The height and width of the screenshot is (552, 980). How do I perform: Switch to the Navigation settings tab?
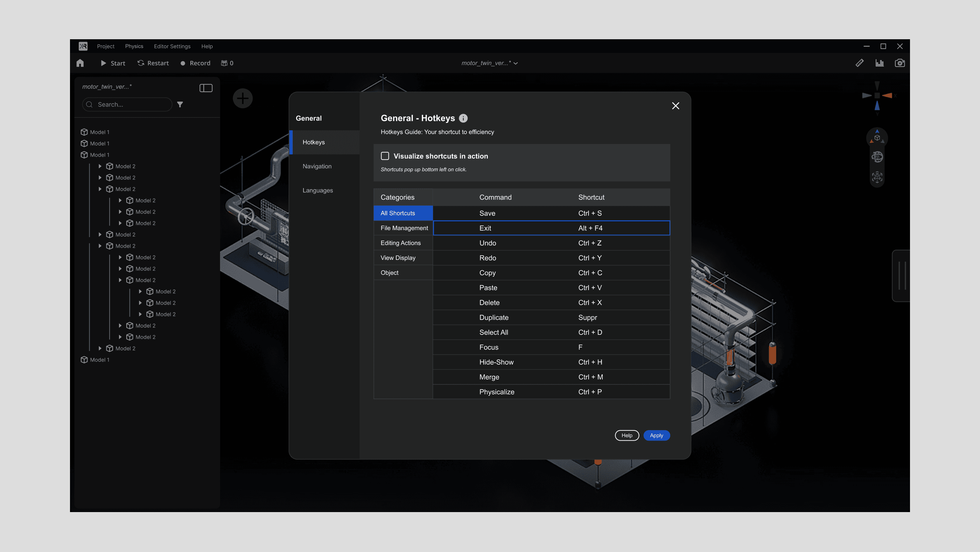click(x=317, y=166)
